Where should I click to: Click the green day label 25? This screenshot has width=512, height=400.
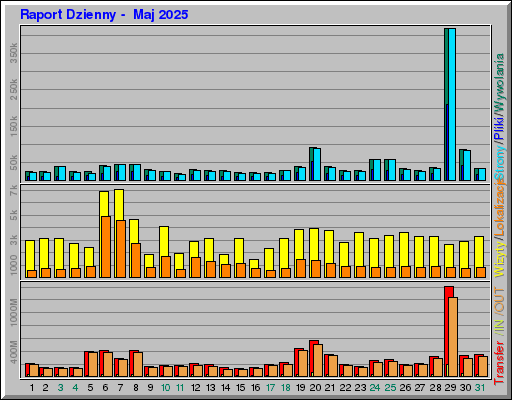[390, 388]
